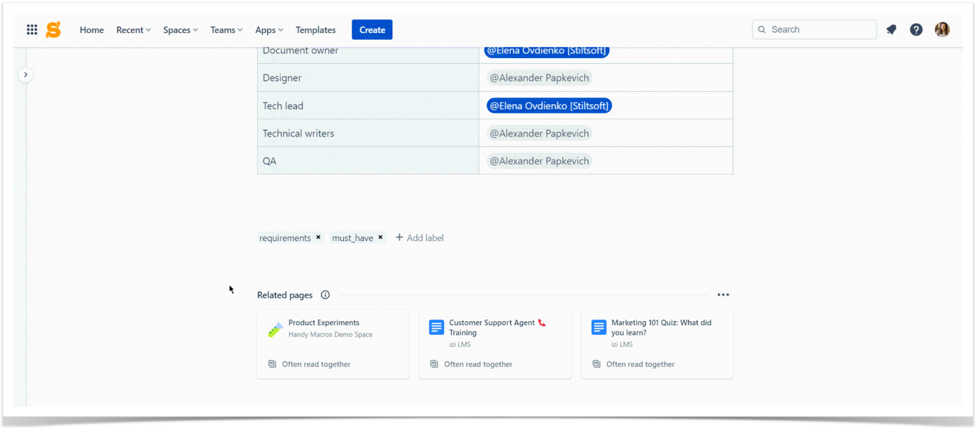Open notifications via the tag icon
The height and width of the screenshot is (431, 980).
pyautogui.click(x=891, y=29)
